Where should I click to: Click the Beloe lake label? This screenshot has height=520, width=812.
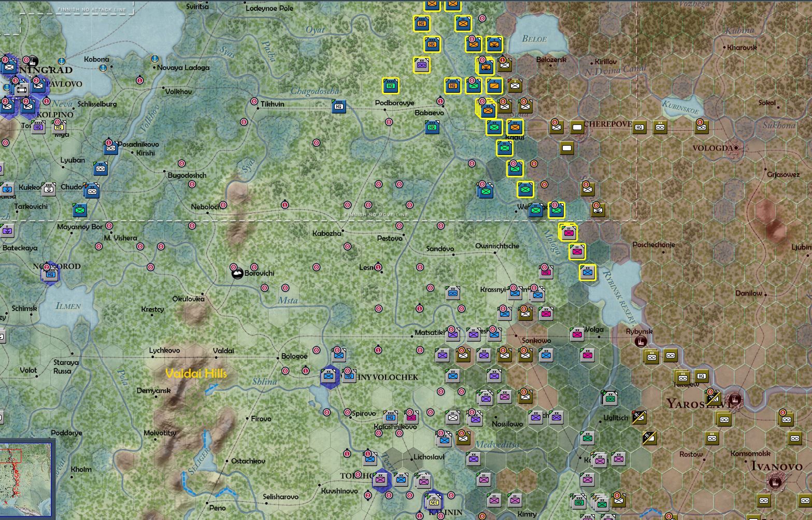pyautogui.click(x=534, y=39)
